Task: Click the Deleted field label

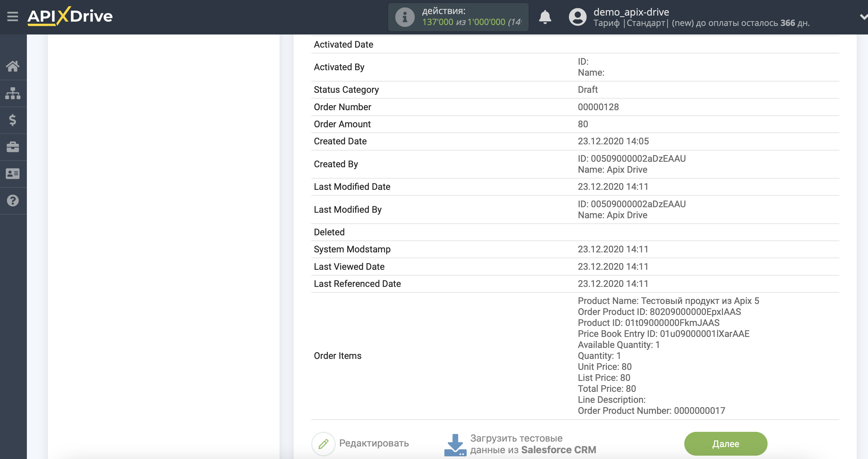Action: 329,232
